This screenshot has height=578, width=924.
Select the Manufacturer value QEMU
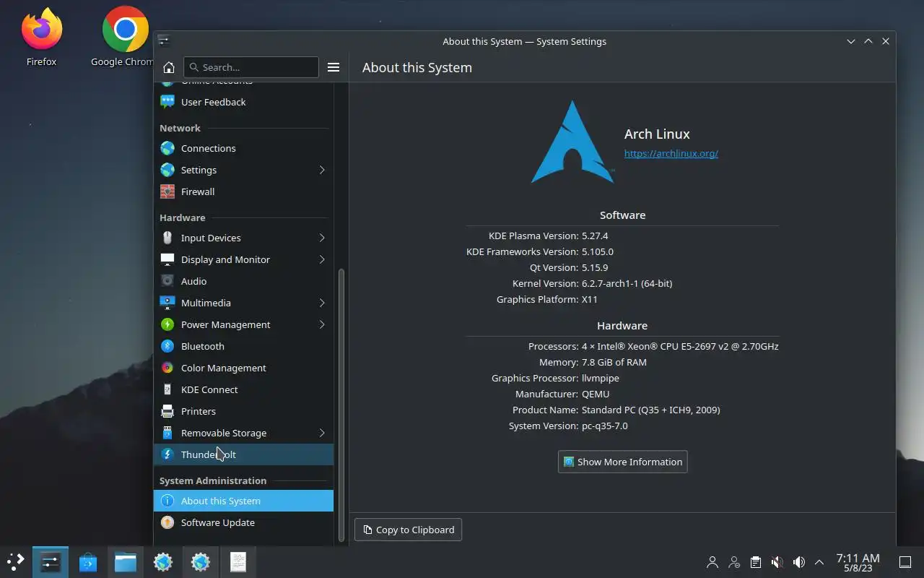596,394
